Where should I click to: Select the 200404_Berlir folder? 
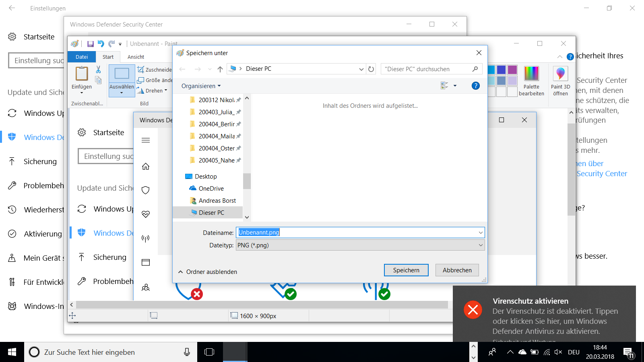(x=215, y=124)
